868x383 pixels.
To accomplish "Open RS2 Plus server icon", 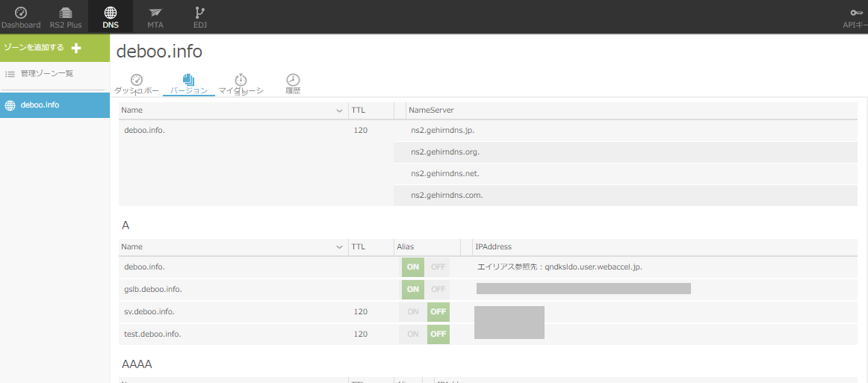I will [x=66, y=13].
